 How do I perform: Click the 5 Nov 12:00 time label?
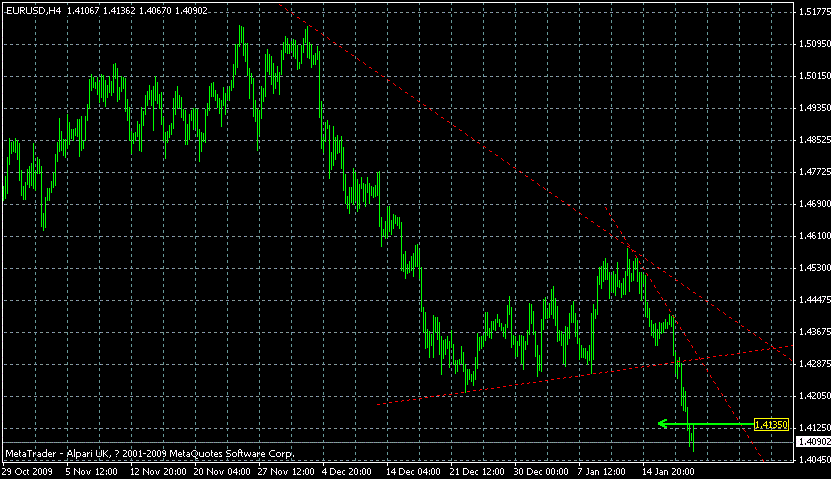(92, 471)
